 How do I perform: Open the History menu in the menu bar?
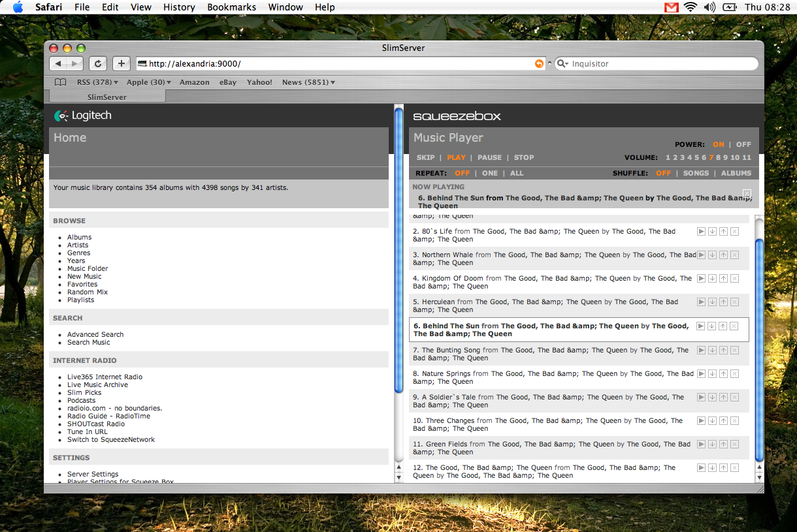[x=179, y=7]
